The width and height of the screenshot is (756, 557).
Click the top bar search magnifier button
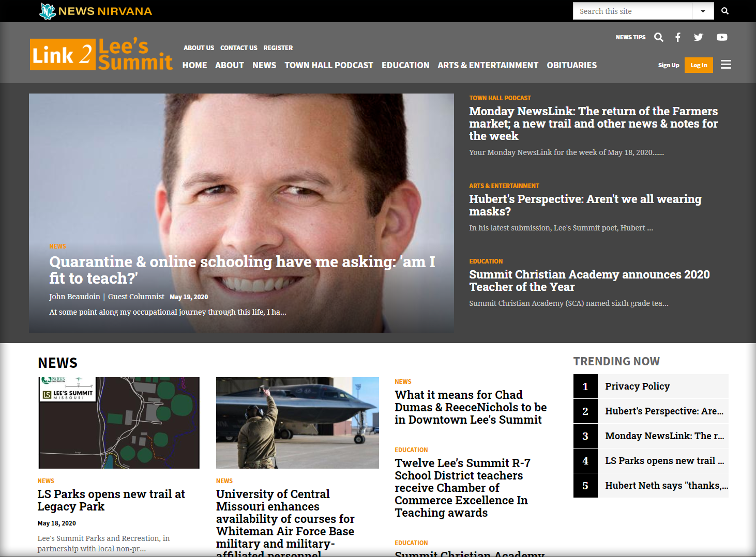click(x=725, y=11)
